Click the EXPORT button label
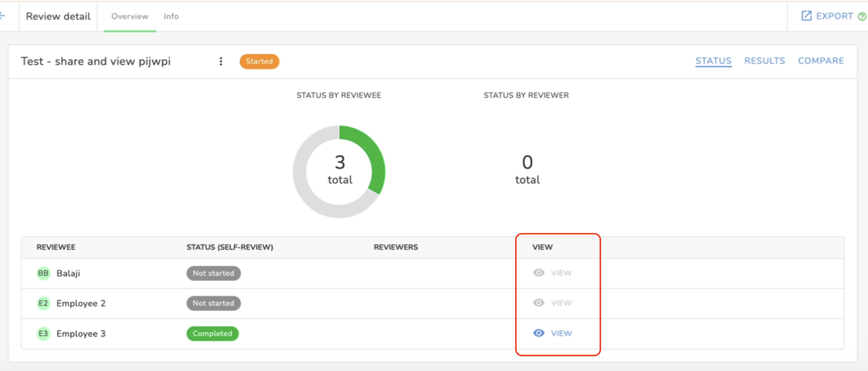This screenshot has height=371, width=868. (834, 16)
